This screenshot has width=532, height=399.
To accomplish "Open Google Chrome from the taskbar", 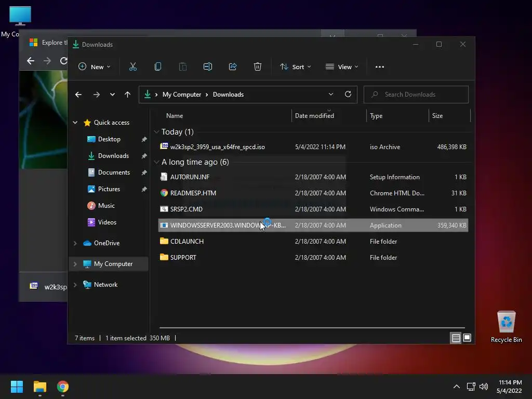I will click(x=63, y=387).
